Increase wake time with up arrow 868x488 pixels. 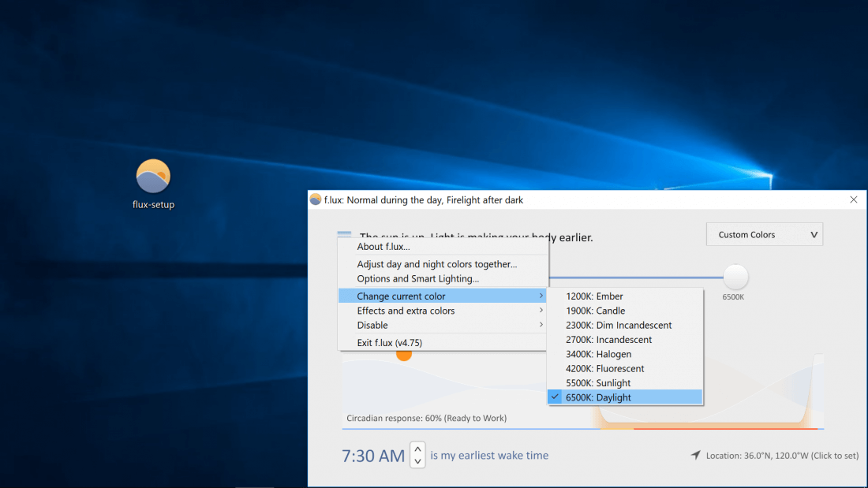click(x=417, y=449)
